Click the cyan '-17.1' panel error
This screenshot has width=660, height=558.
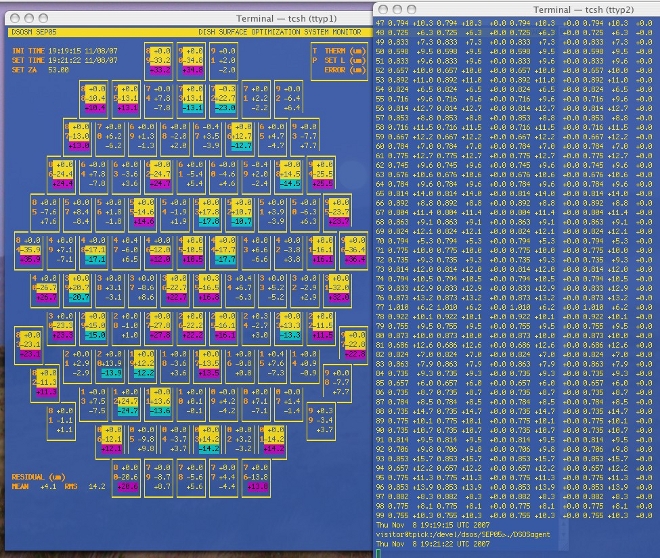tap(96, 260)
